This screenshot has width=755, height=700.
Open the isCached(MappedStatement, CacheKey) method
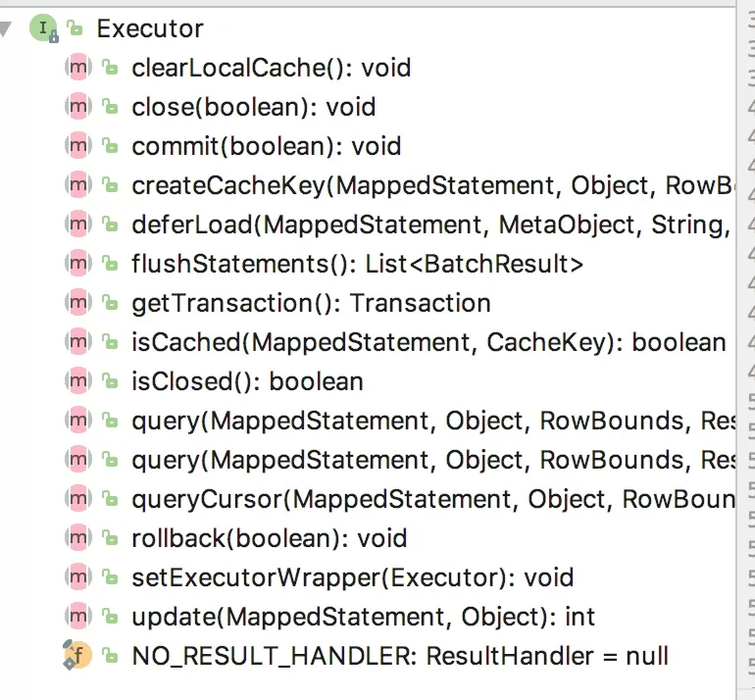428,342
